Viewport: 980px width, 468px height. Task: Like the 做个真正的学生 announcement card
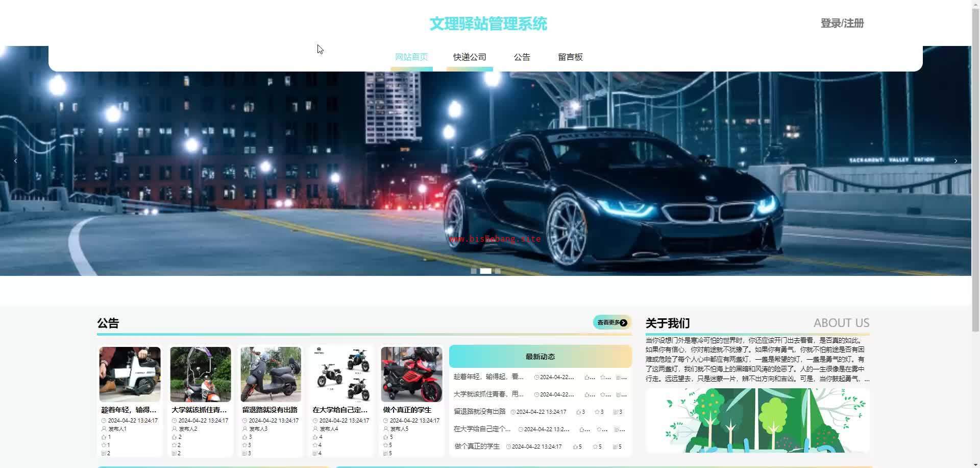(x=385, y=437)
